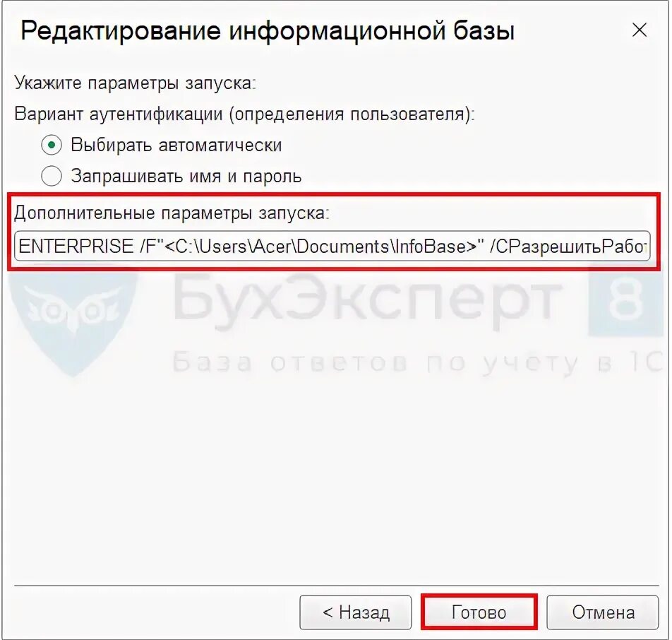This screenshot has height=640, width=672.
Task: Go back with the < Назад button
Action: [x=356, y=612]
